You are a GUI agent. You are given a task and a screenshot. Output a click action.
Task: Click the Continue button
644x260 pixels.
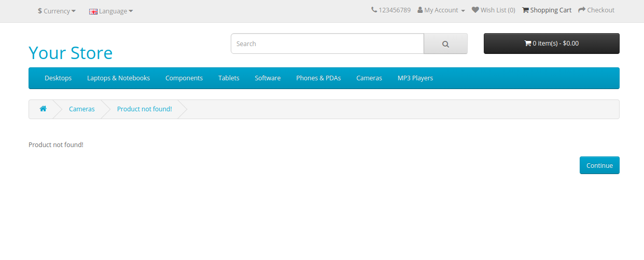click(x=599, y=165)
